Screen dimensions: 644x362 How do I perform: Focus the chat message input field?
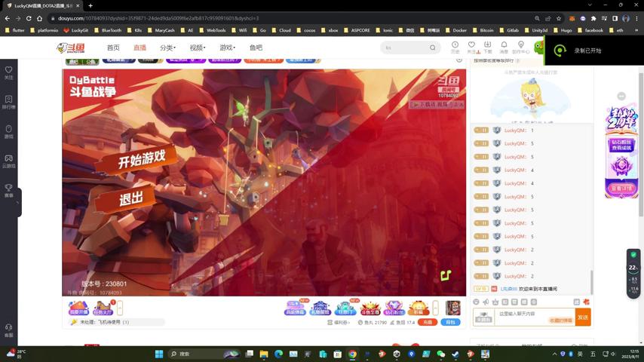click(535, 318)
